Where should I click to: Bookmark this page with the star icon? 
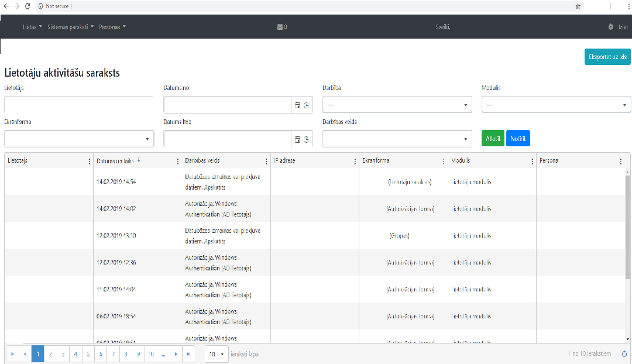(578, 6)
